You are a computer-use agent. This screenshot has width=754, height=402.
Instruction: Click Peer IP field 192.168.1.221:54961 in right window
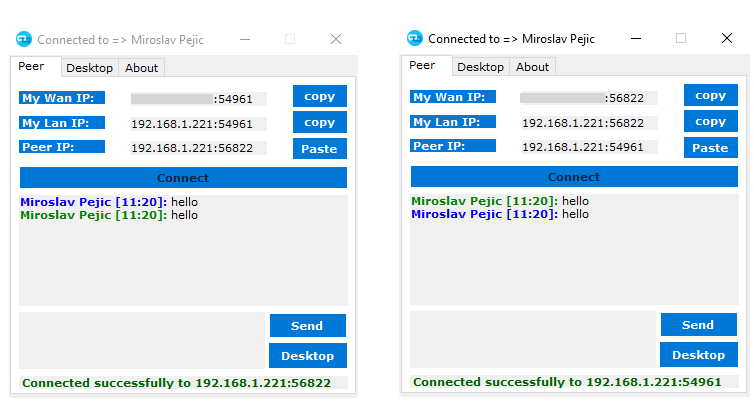[x=589, y=147]
